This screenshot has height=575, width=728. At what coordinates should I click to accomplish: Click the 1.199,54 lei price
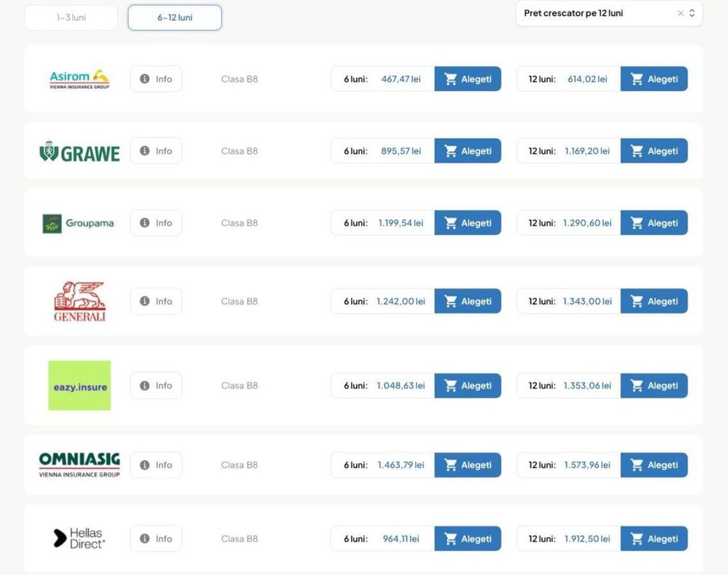[x=400, y=223]
